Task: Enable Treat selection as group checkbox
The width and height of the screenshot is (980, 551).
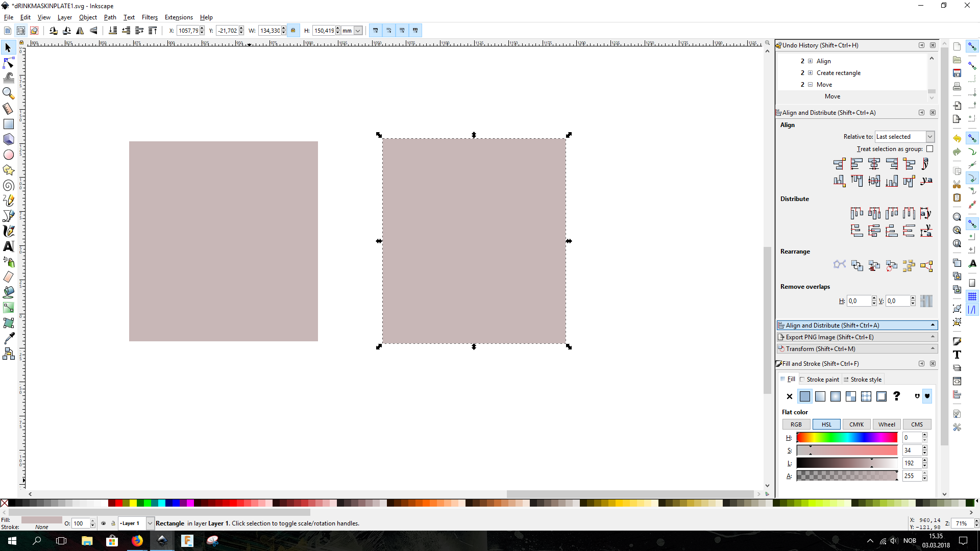Action: (929, 149)
